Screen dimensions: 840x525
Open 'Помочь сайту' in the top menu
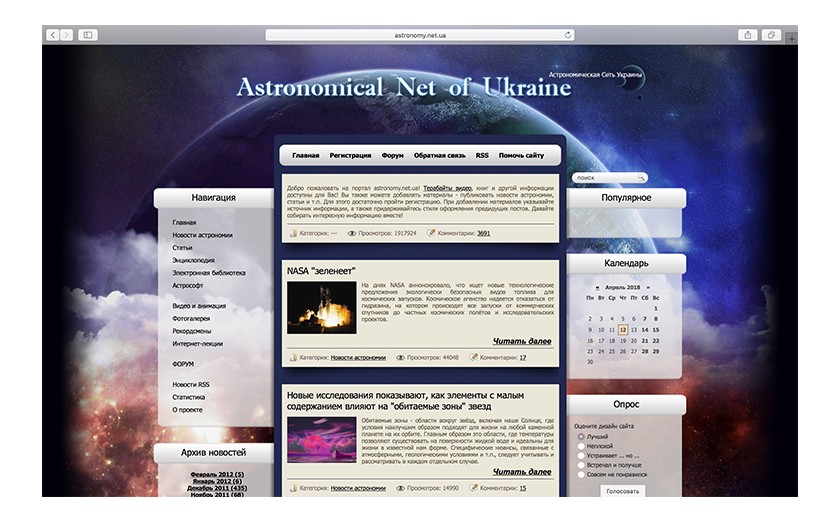(x=521, y=155)
